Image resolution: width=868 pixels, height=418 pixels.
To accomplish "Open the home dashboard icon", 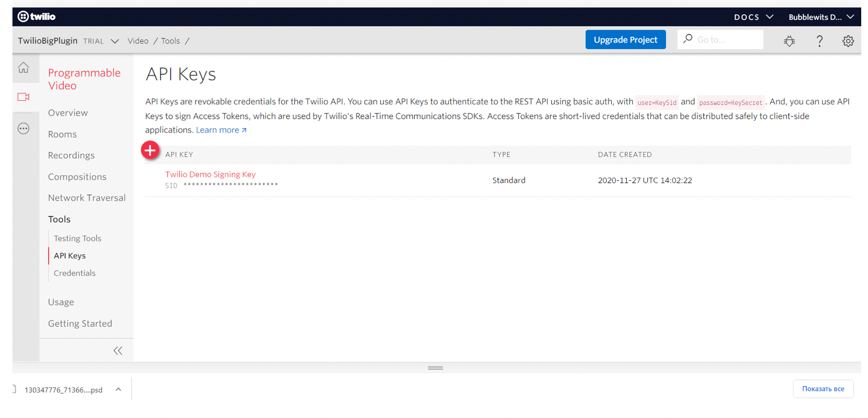I will point(23,68).
